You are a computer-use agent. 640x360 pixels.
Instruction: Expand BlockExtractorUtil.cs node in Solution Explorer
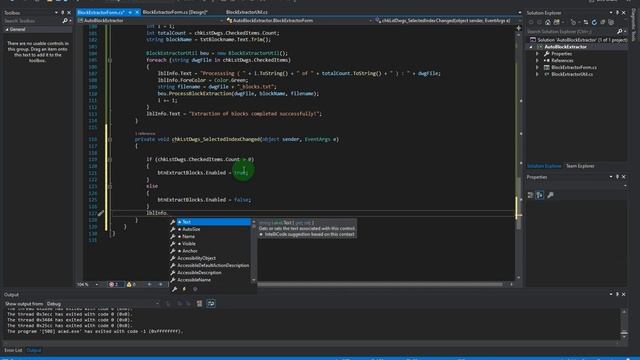tap(538, 74)
